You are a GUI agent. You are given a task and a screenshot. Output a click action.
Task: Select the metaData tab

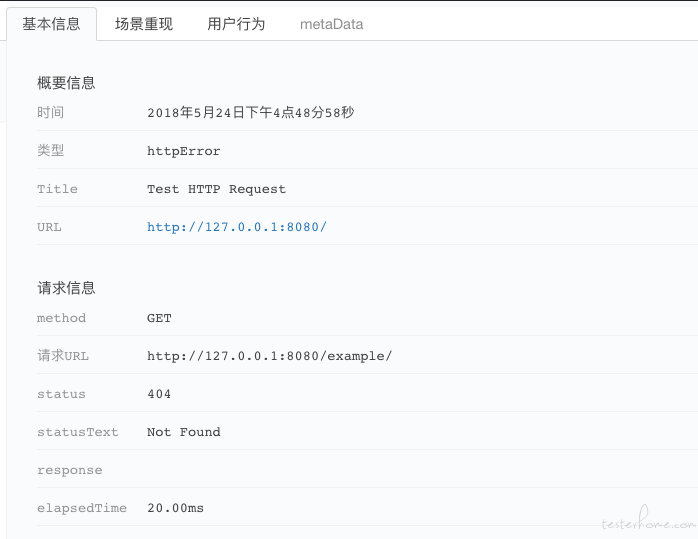pyautogui.click(x=332, y=24)
